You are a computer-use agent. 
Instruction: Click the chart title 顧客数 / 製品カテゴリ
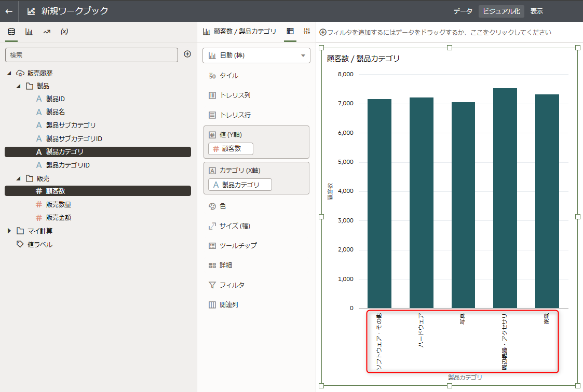(x=363, y=58)
